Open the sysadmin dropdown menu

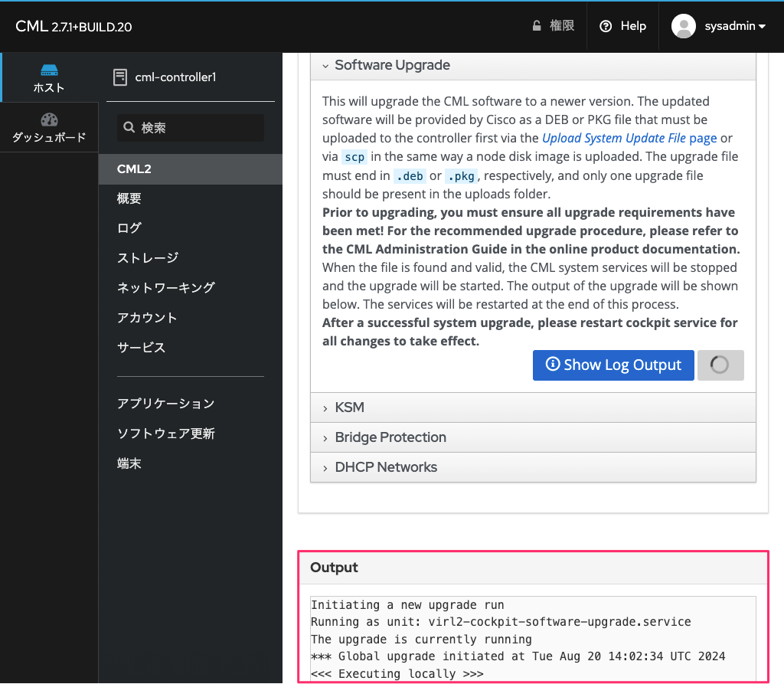735,26
